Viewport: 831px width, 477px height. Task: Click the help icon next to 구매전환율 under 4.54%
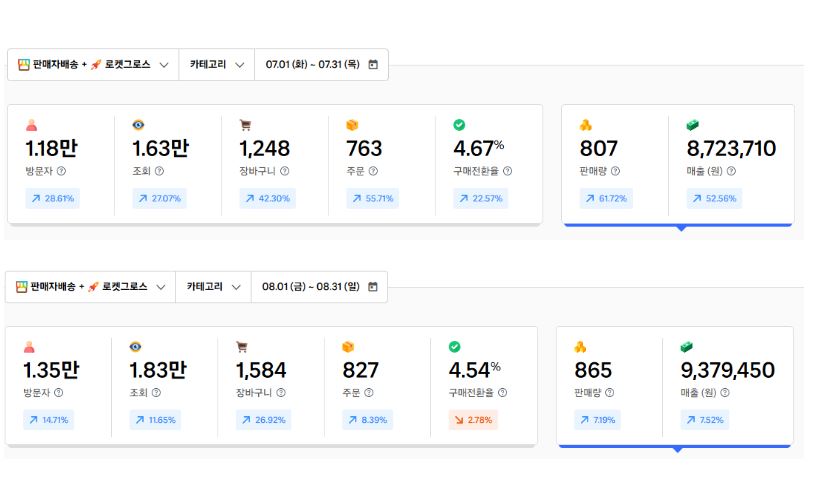coord(502,393)
